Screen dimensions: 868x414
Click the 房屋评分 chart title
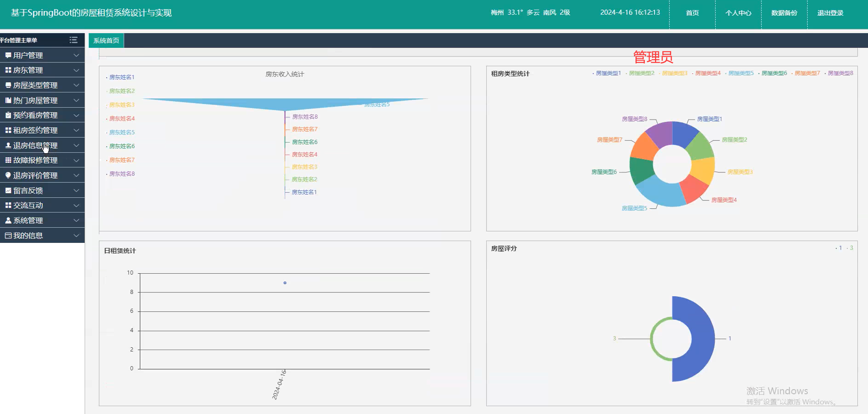tap(504, 248)
